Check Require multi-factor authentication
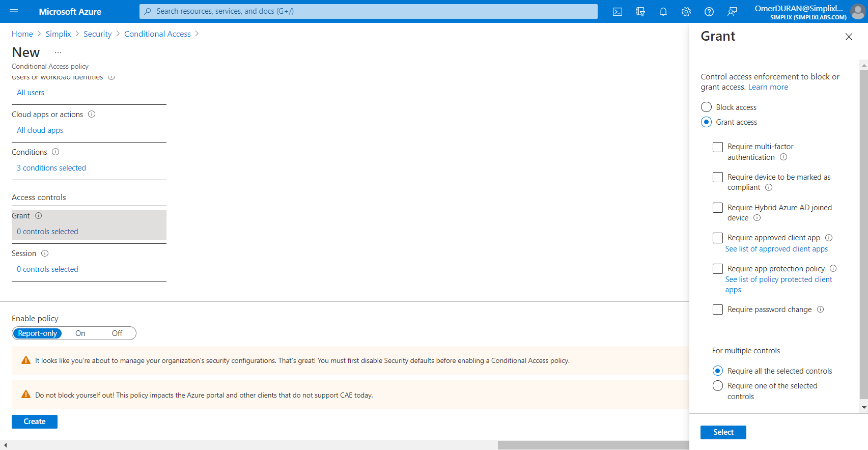Viewport: 868px width, 450px height. (x=718, y=147)
